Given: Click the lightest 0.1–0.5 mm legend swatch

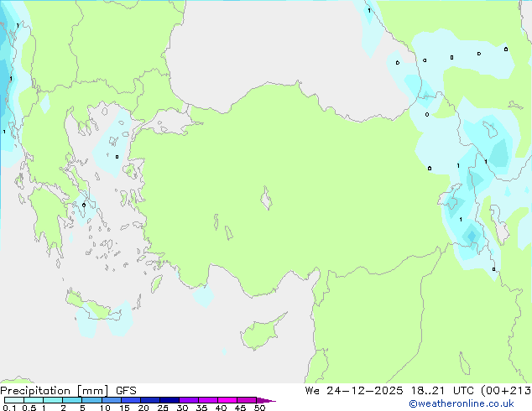Looking at the screenshot, I should pyautogui.click(x=14, y=400).
